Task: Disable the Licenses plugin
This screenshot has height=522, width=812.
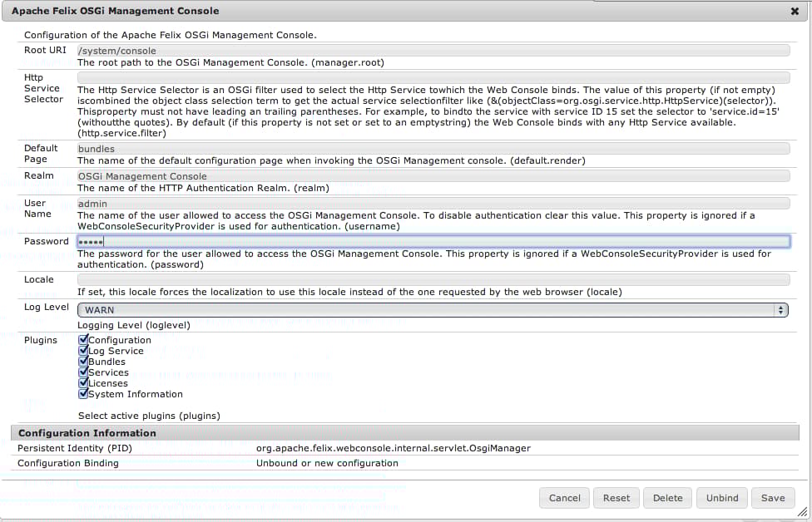Action: click(x=82, y=382)
